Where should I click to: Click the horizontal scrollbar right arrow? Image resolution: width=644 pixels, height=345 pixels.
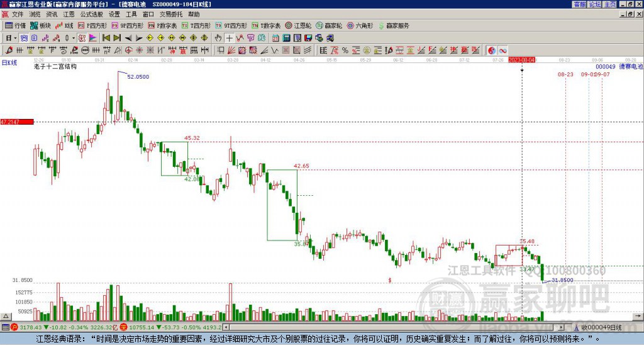tap(562, 327)
